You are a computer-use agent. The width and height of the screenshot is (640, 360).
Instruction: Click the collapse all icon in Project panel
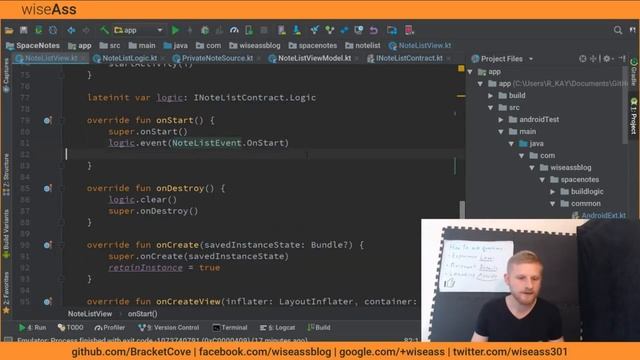click(593, 59)
